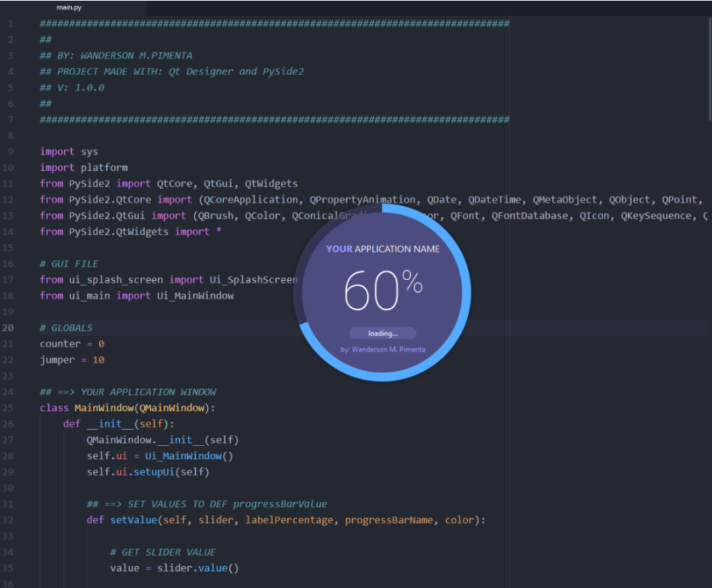Click the 'jumper = 10' code line
This screenshot has height=588, width=712.
pyautogui.click(x=72, y=360)
